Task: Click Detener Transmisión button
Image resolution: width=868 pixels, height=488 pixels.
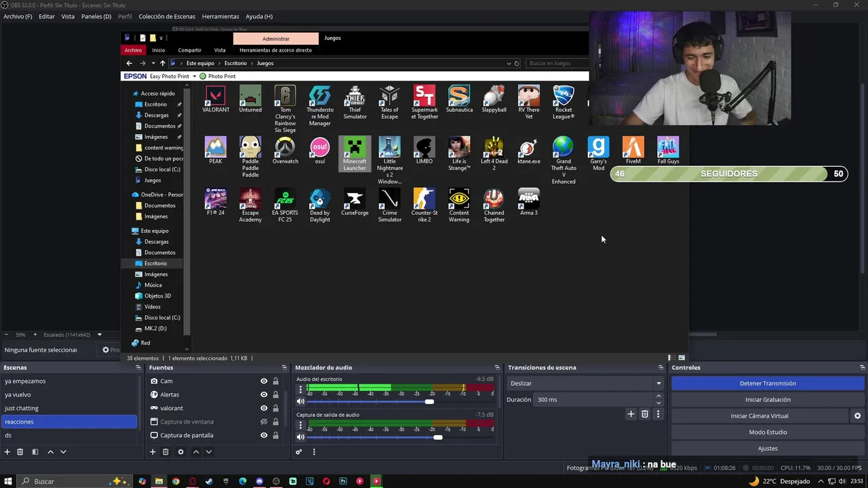Action: click(768, 383)
